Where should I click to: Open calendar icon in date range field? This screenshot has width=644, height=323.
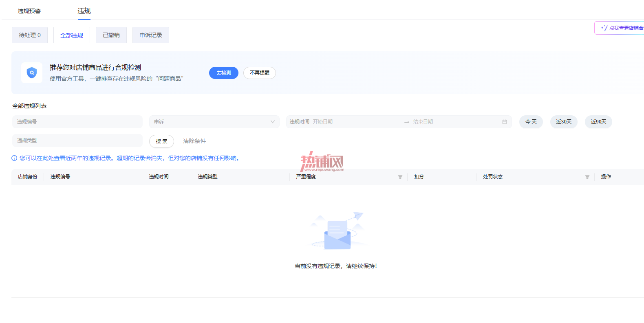505,122
